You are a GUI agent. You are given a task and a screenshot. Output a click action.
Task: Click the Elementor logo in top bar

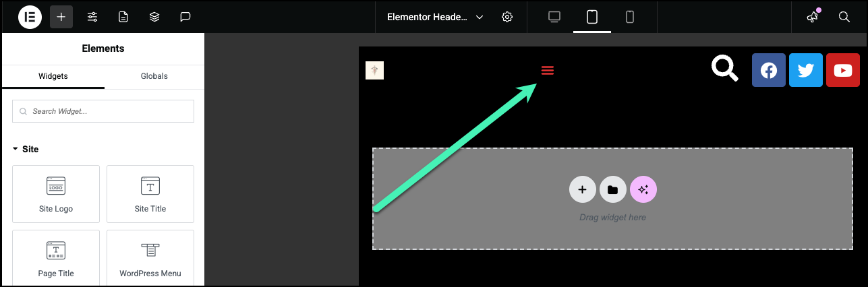(x=30, y=17)
